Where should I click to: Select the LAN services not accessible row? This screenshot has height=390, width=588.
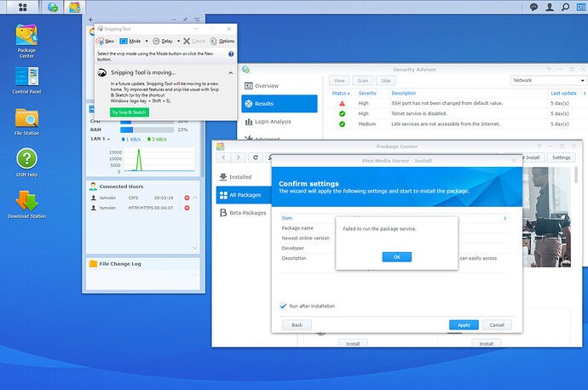(455, 124)
